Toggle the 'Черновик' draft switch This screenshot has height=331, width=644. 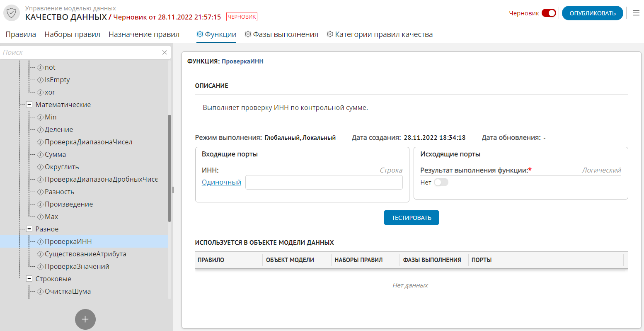point(549,13)
